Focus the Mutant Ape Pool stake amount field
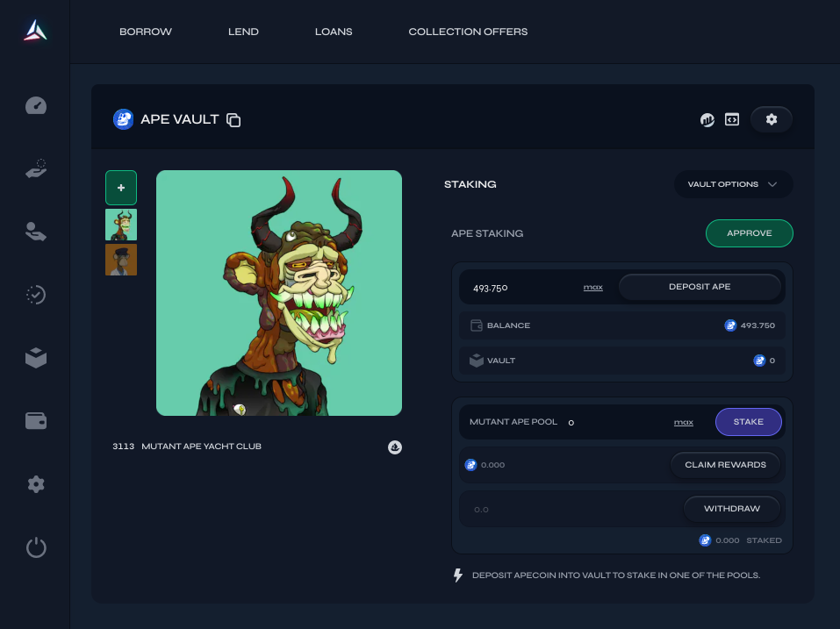This screenshot has height=629, width=840. [616, 422]
